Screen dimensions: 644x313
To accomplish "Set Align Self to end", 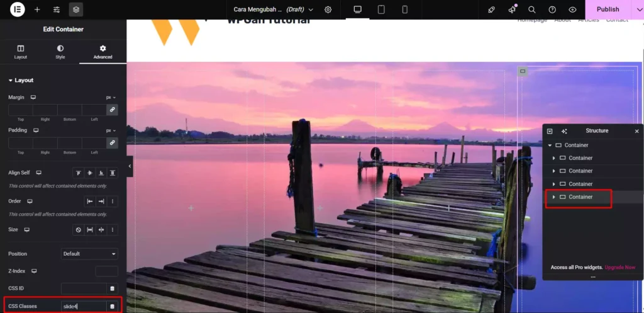I will (101, 173).
